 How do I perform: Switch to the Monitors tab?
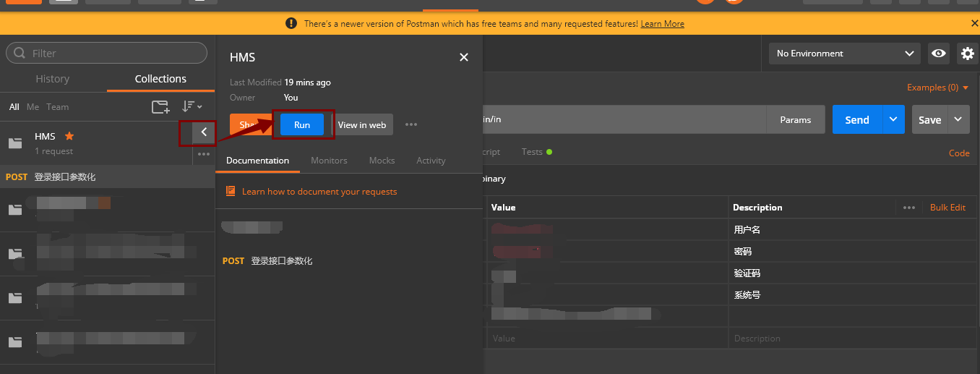coord(329,161)
